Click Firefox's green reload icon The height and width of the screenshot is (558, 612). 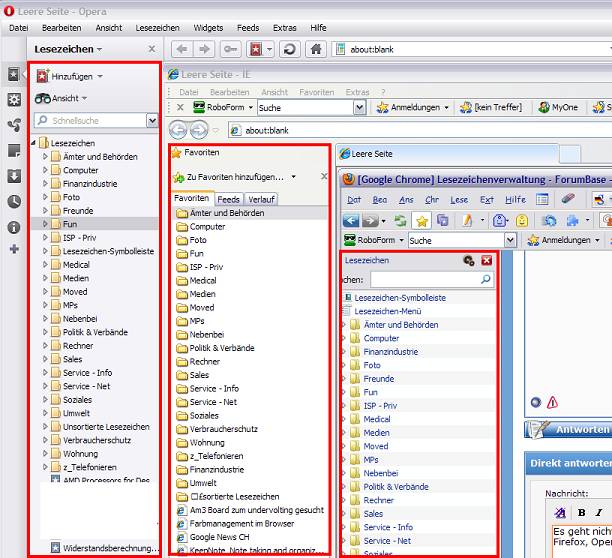(x=400, y=221)
